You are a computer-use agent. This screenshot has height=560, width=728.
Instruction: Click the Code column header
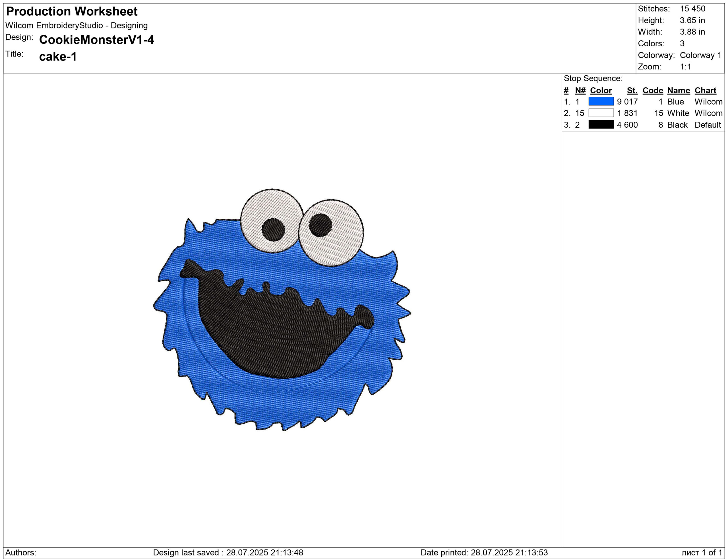653,90
